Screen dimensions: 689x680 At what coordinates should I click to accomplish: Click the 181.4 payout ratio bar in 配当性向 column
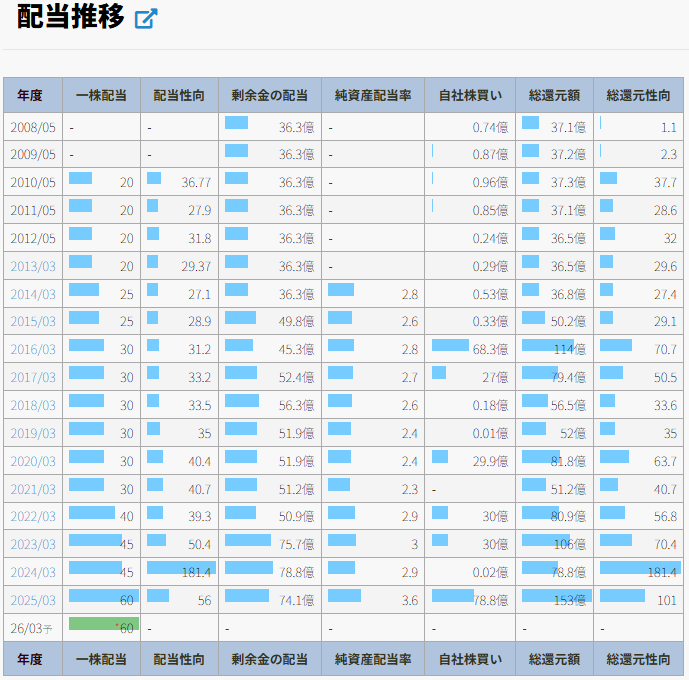click(x=180, y=568)
